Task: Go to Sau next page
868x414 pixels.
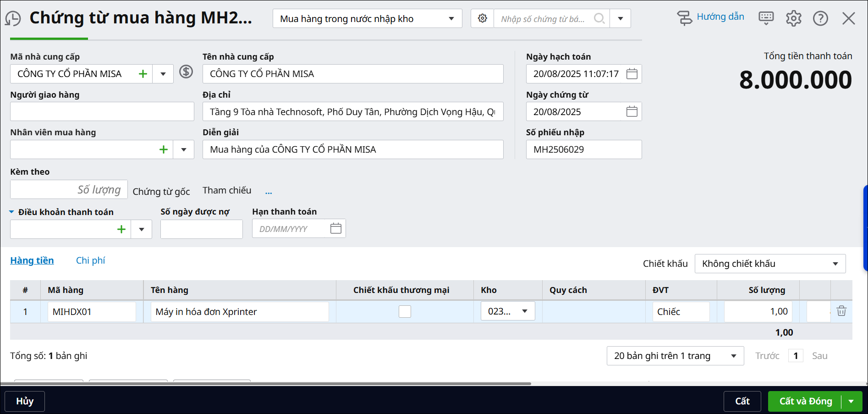Action: click(820, 356)
